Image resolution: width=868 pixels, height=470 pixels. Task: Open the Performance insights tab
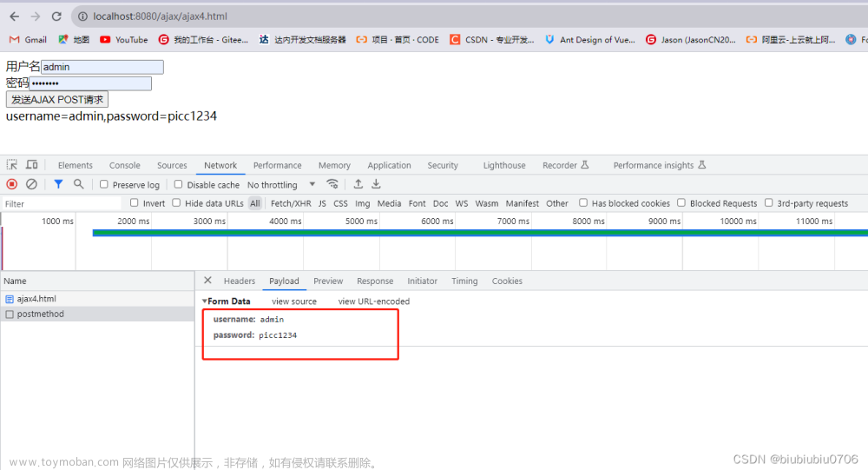pos(660,165)
